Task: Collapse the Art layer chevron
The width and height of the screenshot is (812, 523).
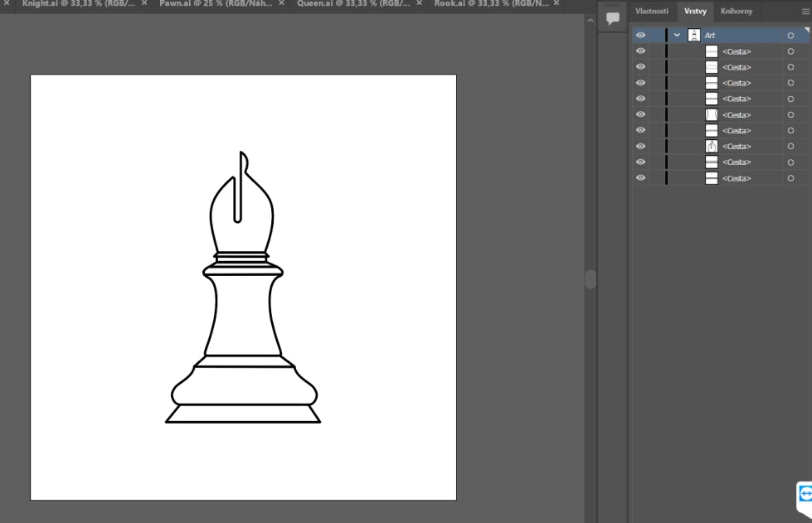Action: pyautogui.click(x=677, y=35)
